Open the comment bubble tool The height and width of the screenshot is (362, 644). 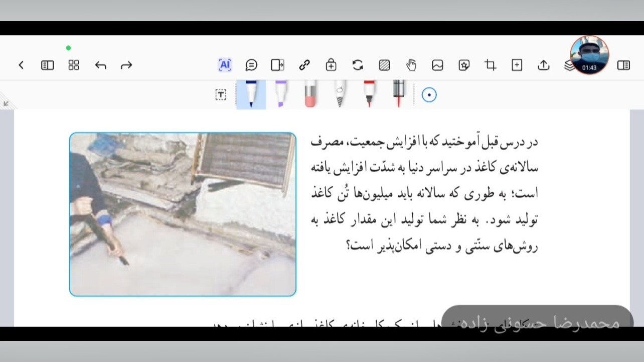[251, 65]
